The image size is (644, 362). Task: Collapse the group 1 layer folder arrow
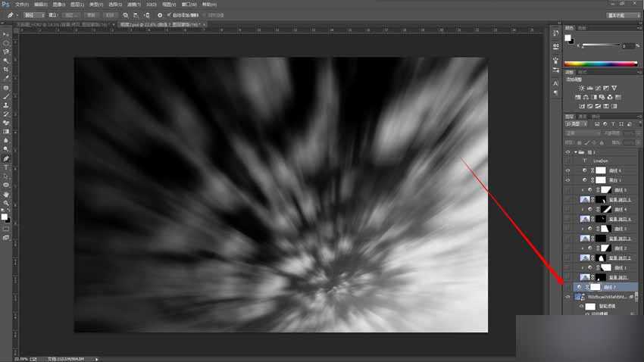point(576,151)
